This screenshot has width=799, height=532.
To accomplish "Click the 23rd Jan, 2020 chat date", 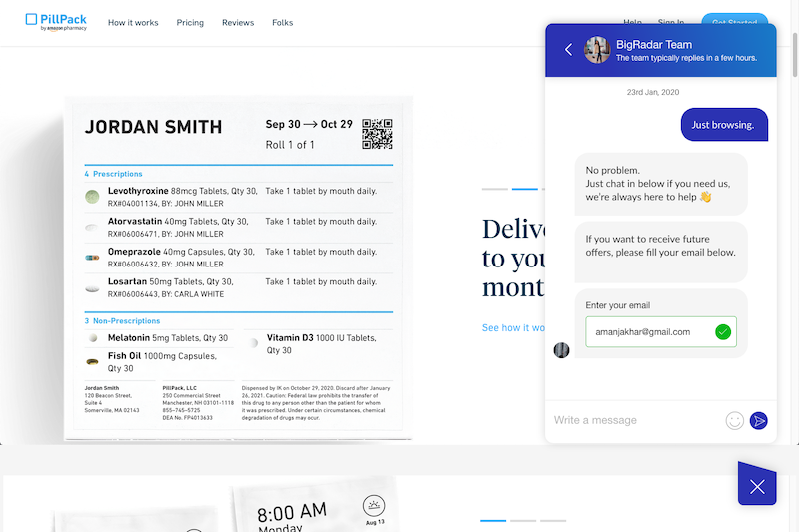I will (x=653, y=92).
